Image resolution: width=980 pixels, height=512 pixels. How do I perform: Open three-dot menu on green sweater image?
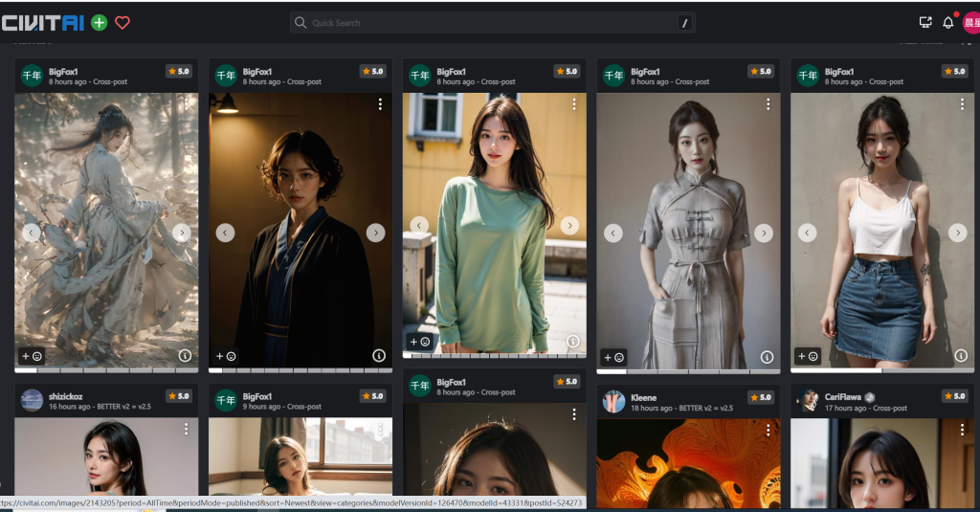(573, 104)
